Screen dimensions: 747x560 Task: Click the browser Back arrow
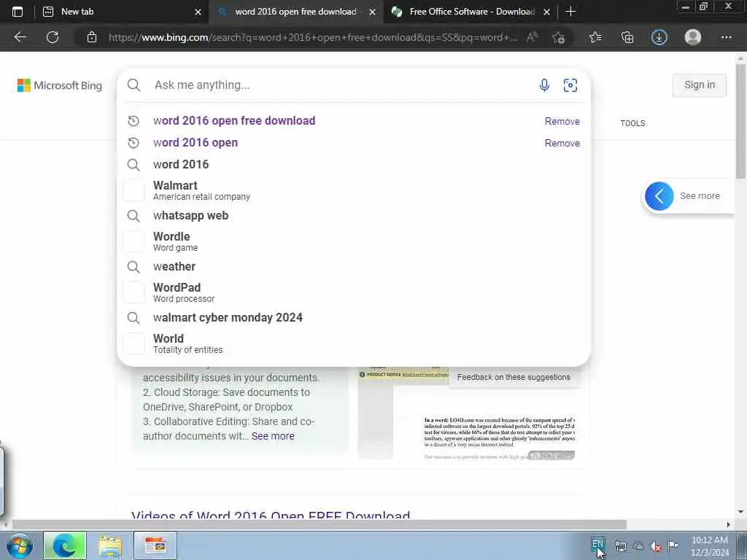(20, 37)
